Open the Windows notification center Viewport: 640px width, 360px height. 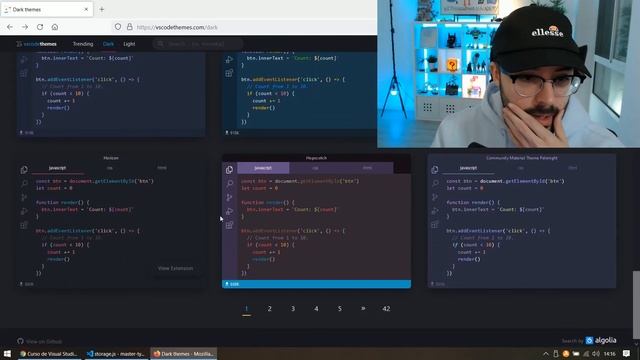coord(627,353)
